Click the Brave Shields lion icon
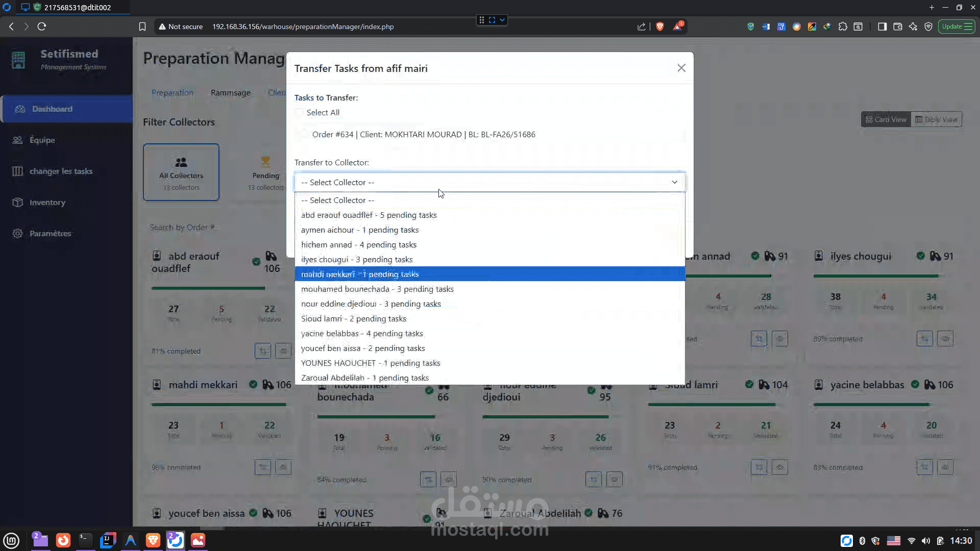This screenshot has height=551, width=980. click(660, 27)
